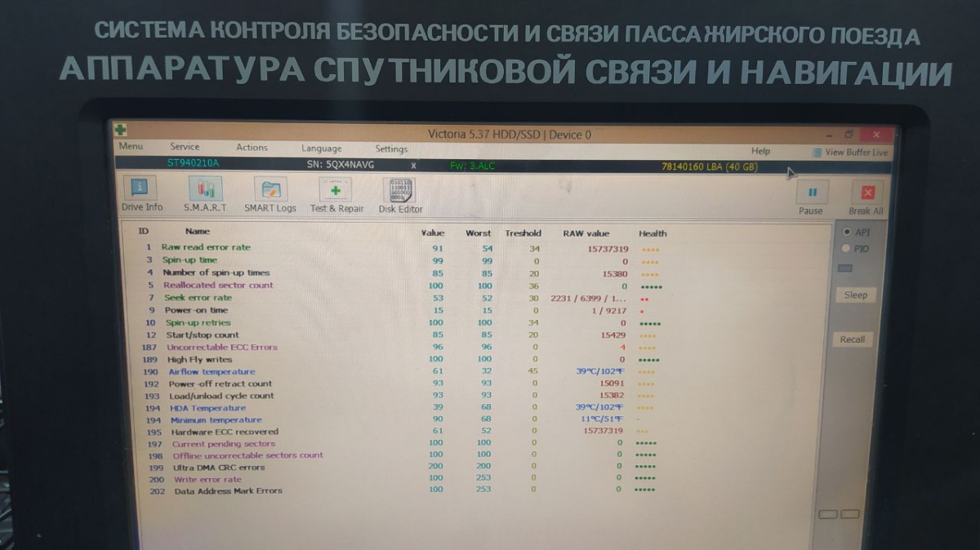Select Minimum temperature row
Screen dimensions: 980x550
pyautogui.click(x=400, y=420)
